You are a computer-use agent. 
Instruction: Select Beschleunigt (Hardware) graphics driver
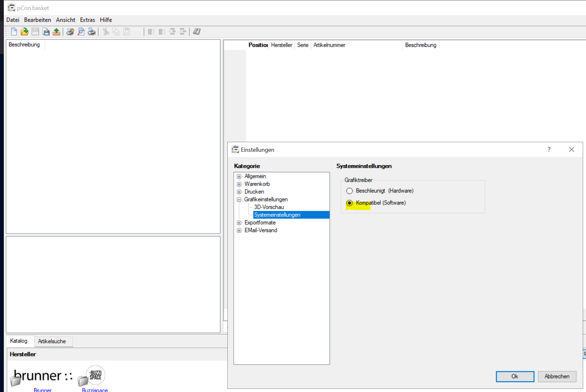click(350, 191)
